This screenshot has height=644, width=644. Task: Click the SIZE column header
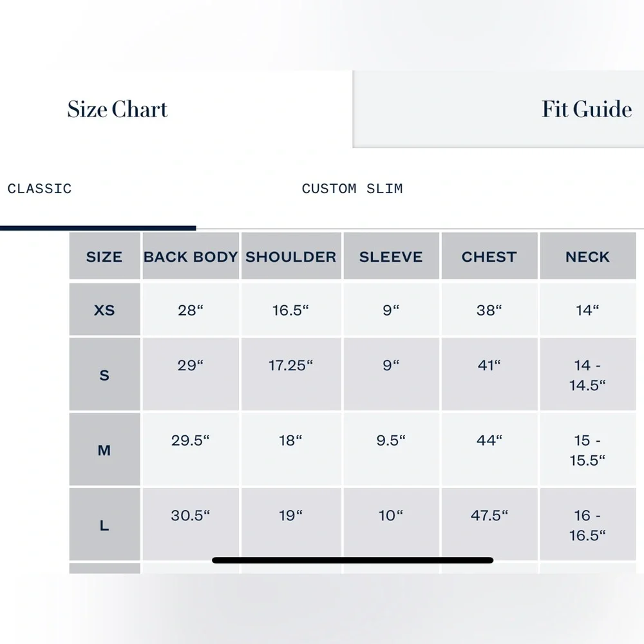(104, 257)
